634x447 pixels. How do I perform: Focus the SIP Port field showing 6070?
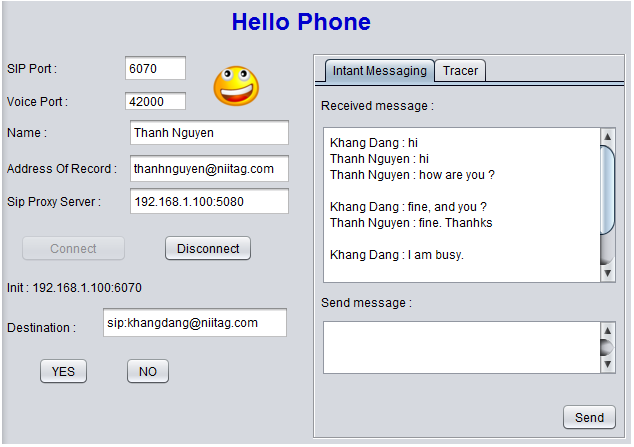coord(155,68)
